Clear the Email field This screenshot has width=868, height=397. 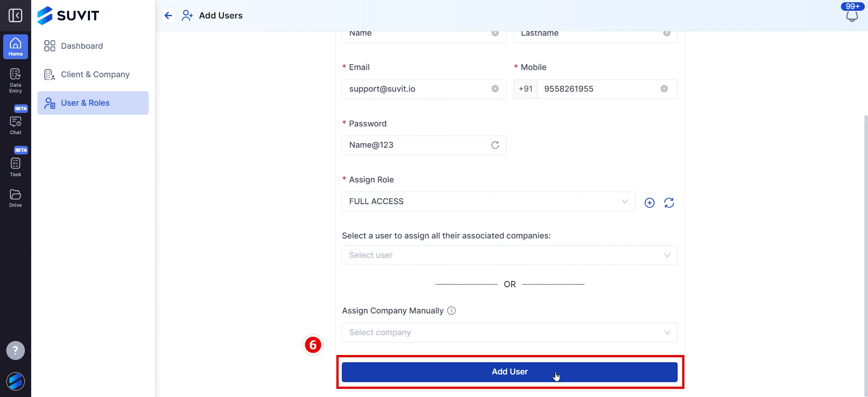[x=495, y=89]
